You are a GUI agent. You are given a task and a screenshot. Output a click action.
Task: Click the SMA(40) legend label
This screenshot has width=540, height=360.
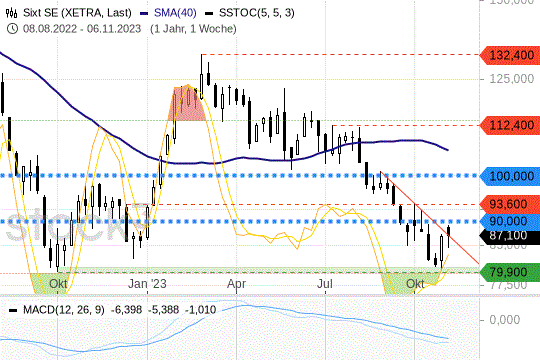click(175, 13)
